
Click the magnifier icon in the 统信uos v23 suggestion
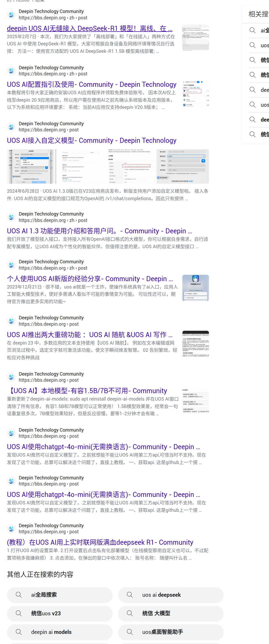tap(19, 613)
